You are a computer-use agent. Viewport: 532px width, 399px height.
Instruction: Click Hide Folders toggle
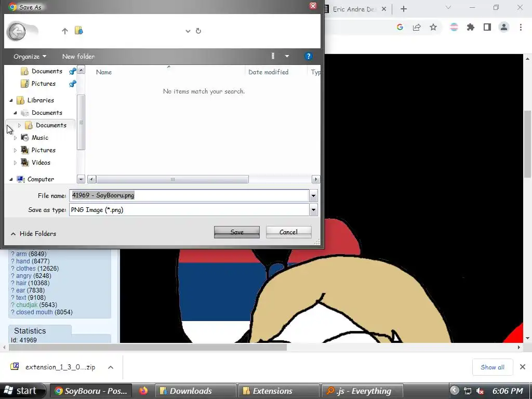(x=33, y=234)
